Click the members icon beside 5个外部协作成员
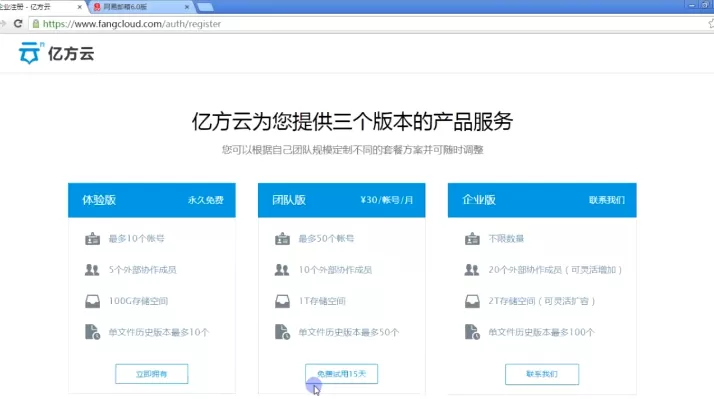 pyautogui.click(x=92, y=270)
